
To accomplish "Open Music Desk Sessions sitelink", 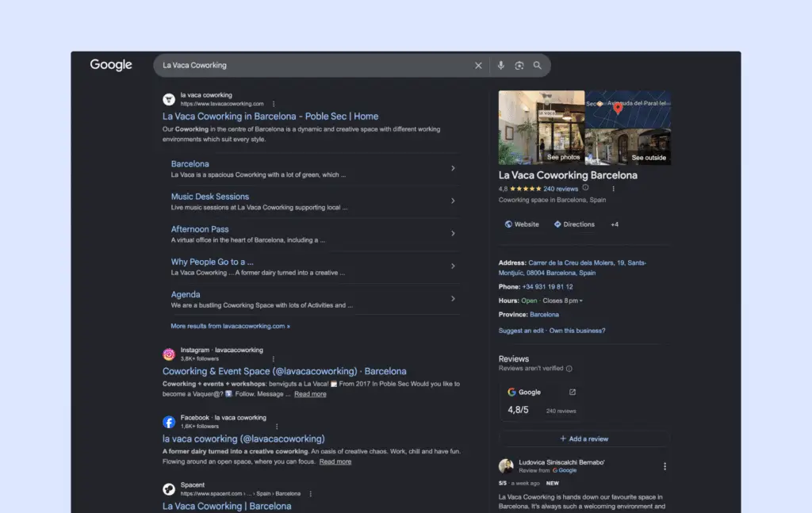I will click(x=209, y=197).
